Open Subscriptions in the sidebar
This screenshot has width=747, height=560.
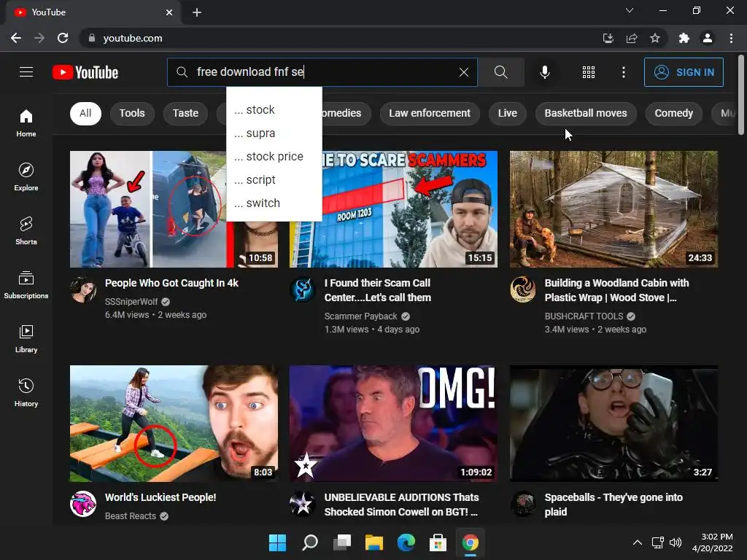coord(26,285)
